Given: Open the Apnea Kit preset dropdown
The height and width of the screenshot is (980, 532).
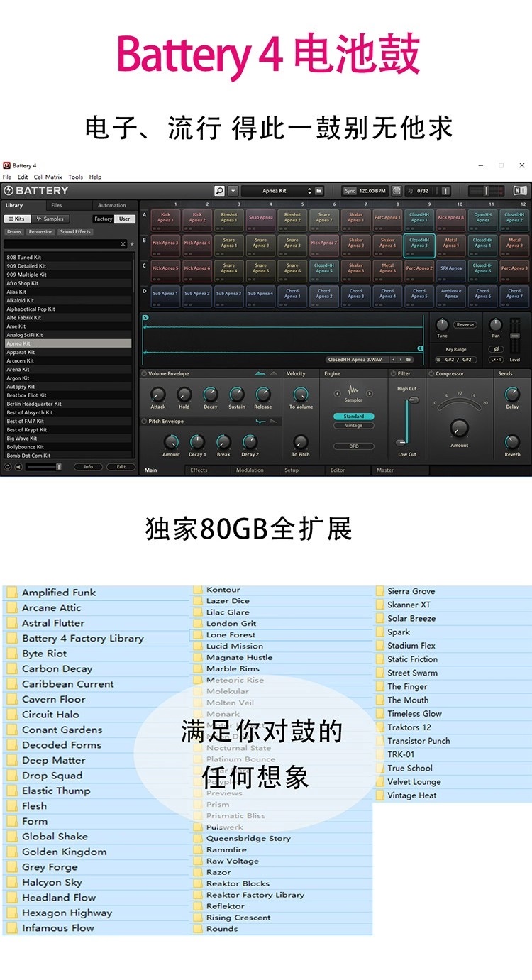Looking at the screenshot, I should tap(277, 191).
